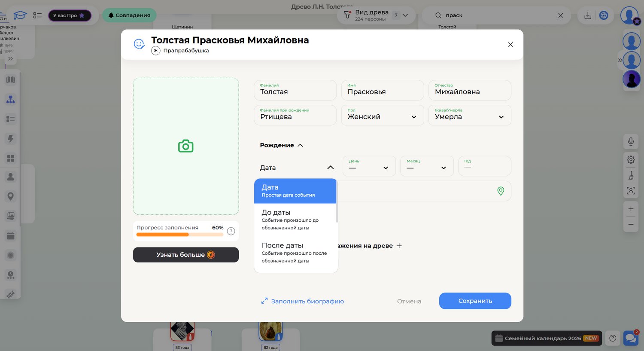The image size is (644, 351).
Task: Click the camera icon to add photo
Action: tap(185, 146)
